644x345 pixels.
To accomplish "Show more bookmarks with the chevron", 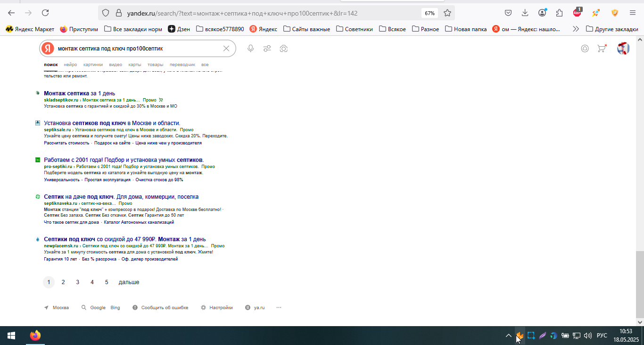I will point(576,29).
